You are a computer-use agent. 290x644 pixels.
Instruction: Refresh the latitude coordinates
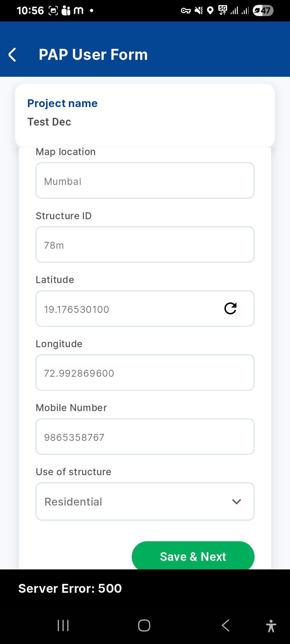(x=230, y=309)
